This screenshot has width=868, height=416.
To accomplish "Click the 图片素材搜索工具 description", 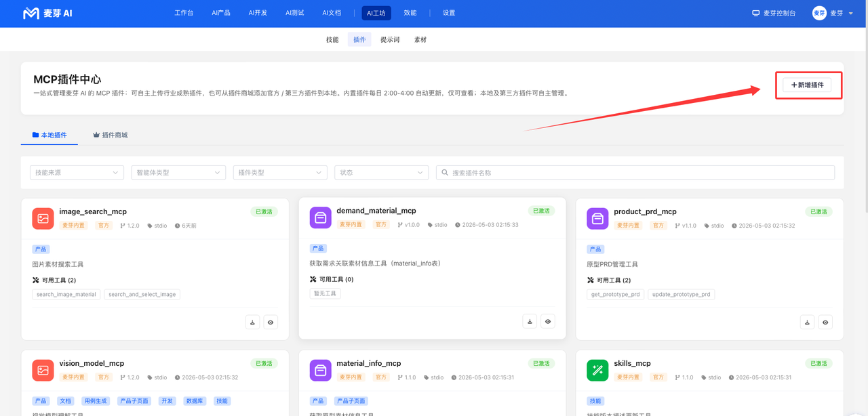I will pyautogui.click(x=58, y=264).
